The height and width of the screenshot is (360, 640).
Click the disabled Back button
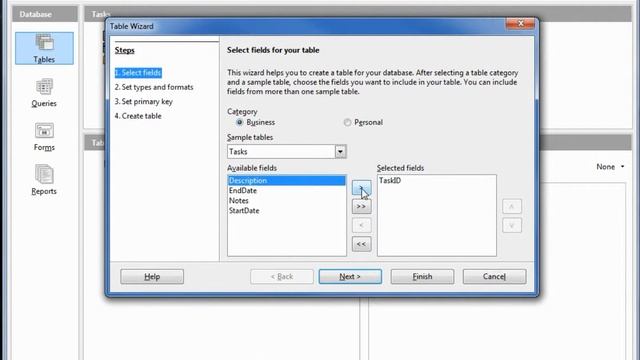282,277
